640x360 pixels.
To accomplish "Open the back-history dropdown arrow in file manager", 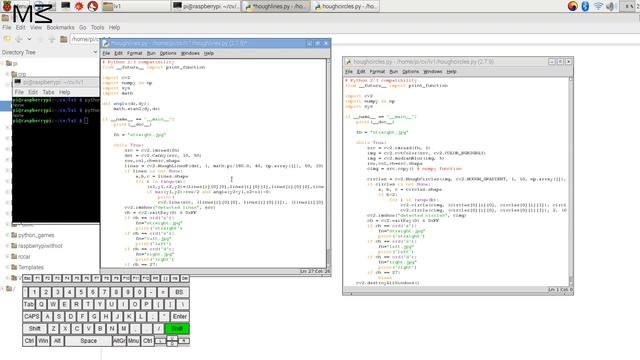I will [29, 39].
